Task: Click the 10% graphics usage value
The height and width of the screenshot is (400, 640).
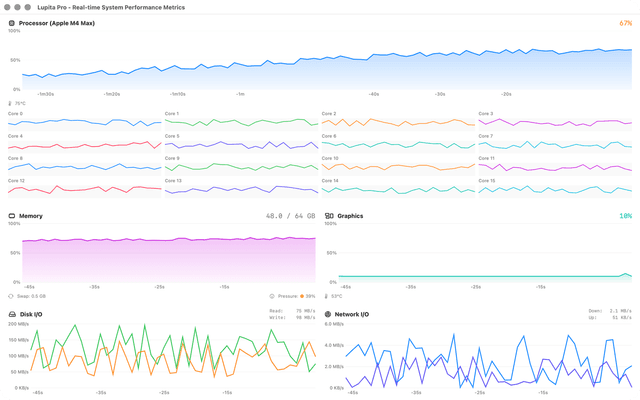Action: 625,216
